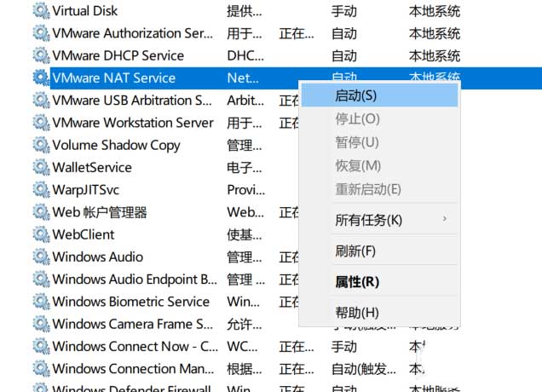Click the VMware NAT Service gear icon
Viewport: 542px width, 392px height.
(41, 78)
